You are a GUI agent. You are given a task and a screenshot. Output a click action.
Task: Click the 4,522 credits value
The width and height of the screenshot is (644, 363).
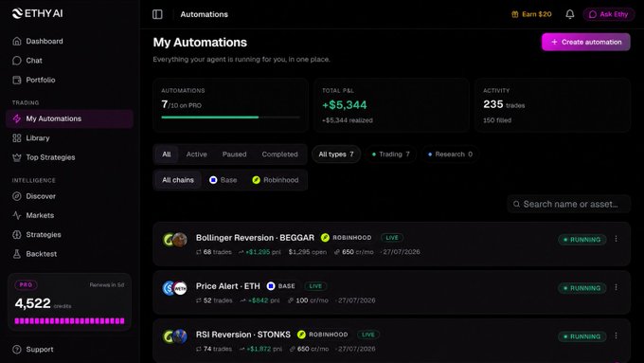33,303
